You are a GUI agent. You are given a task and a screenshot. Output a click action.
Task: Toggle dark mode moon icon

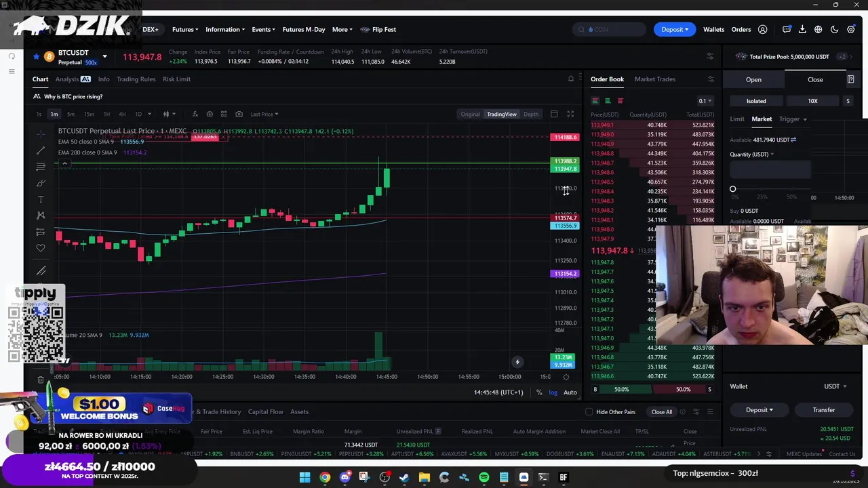tap(835, 30)
